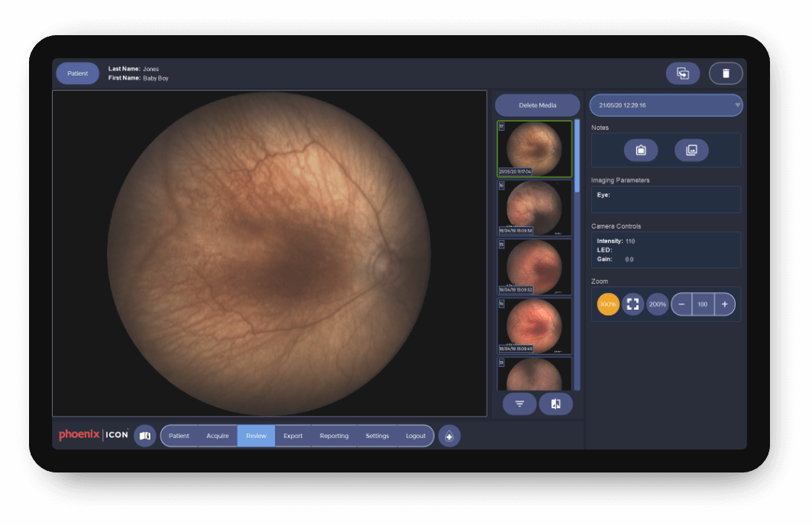Select the second thumbnail dated 18/04/19
812x526 pixels.
tap(534, 208)
